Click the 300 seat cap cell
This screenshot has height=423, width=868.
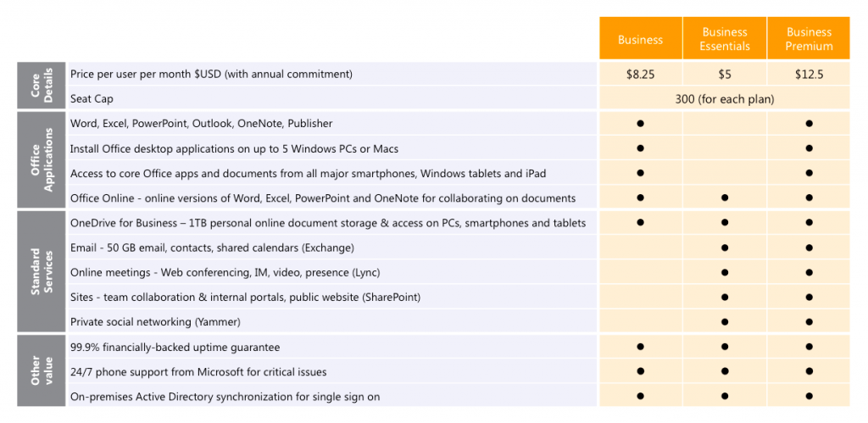725,99
